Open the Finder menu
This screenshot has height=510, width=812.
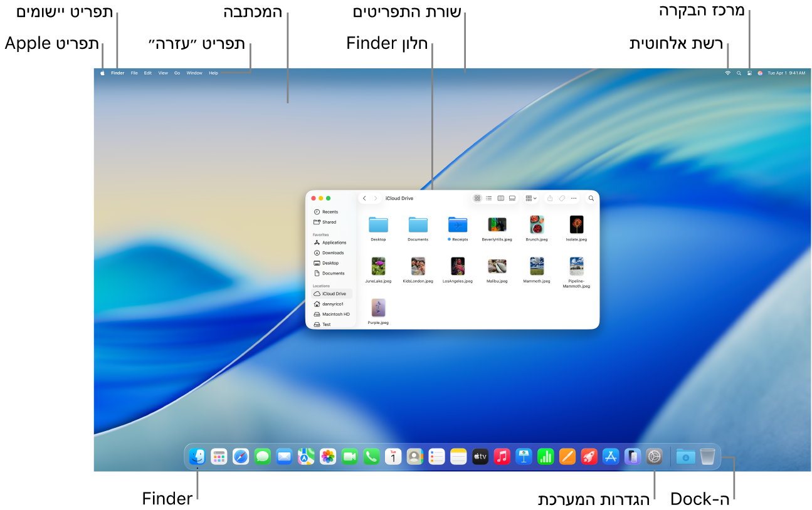(117, 73)
